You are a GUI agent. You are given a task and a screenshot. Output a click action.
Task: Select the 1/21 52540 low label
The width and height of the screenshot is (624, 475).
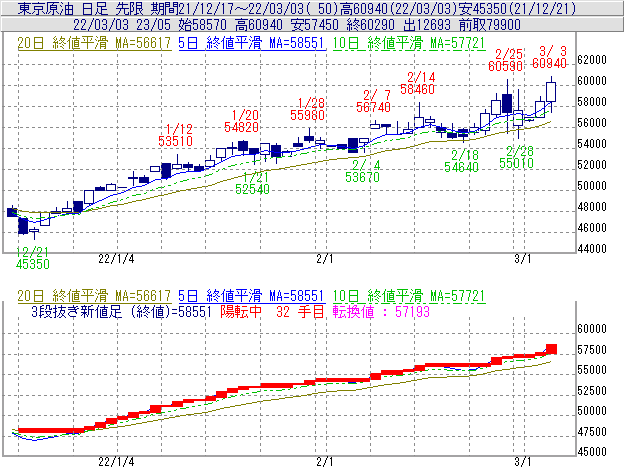coord(252,183)
